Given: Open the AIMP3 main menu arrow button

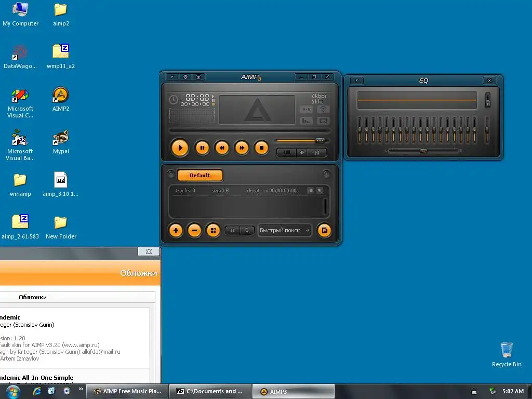Looking at the screenshot, I should [x=172, y=77].
